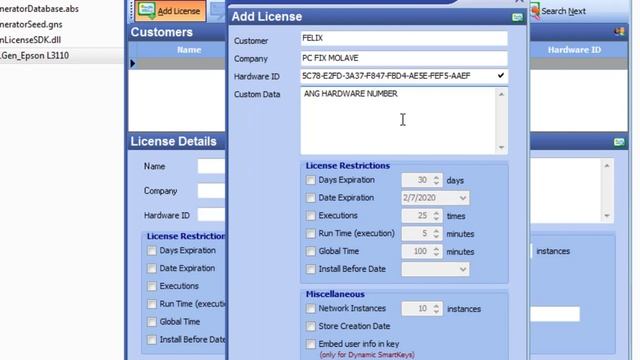This screenshot has width=640, height=360.
Task: Click the Days Expiration spinner showing 30
Action: click(422, 180)
